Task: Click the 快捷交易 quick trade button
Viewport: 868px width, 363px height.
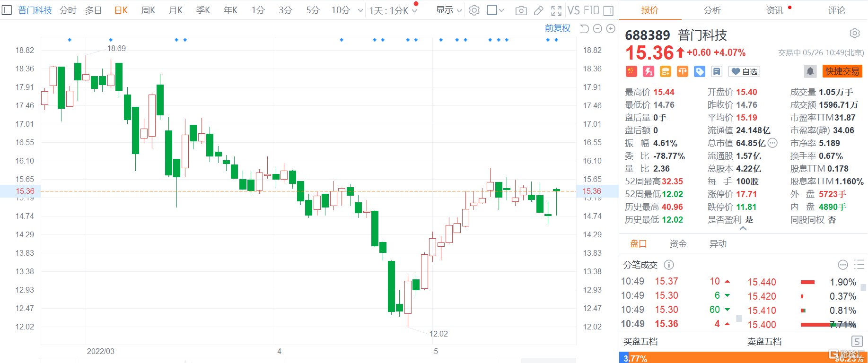Action: [842, 71]
